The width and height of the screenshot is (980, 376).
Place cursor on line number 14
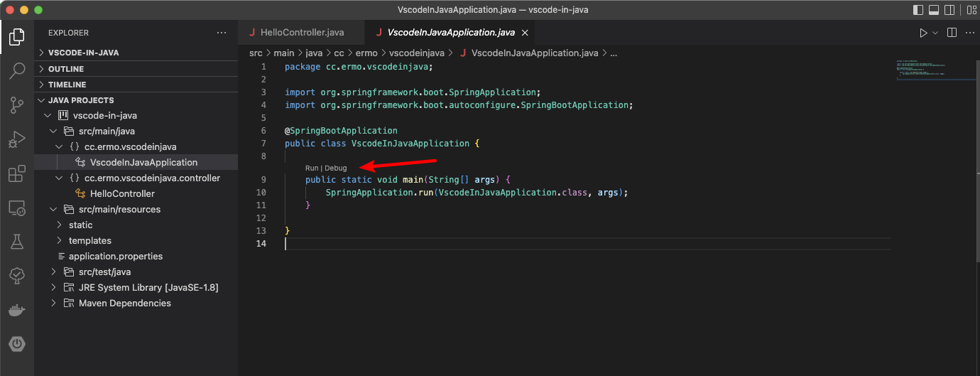tap(262, 243)
